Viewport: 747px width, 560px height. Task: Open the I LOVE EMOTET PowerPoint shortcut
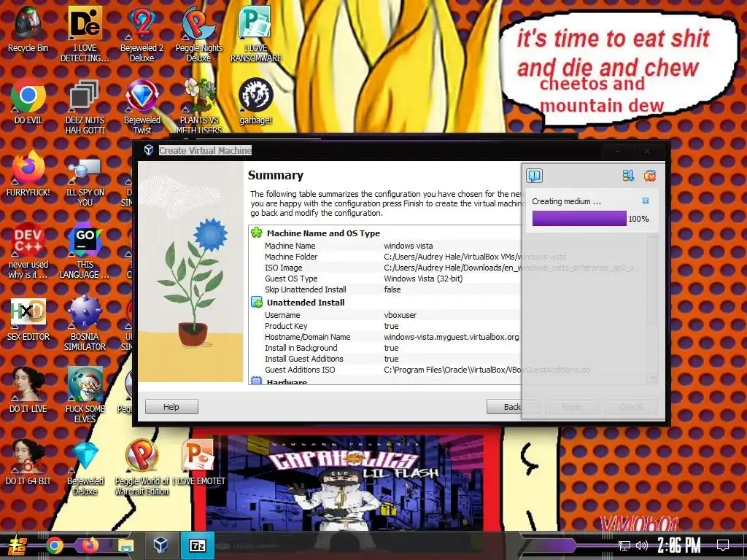coord(198,463)
